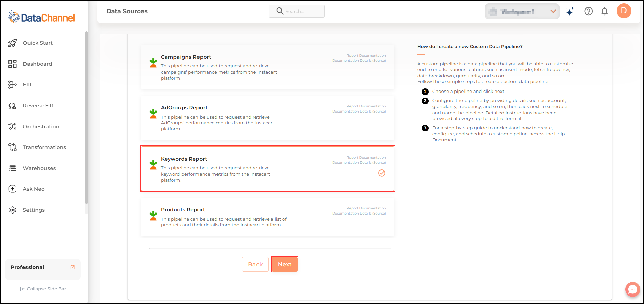Select the Products Report pipeline card
The height and width of the screenshot is (304, 644).
pos(268,217)
